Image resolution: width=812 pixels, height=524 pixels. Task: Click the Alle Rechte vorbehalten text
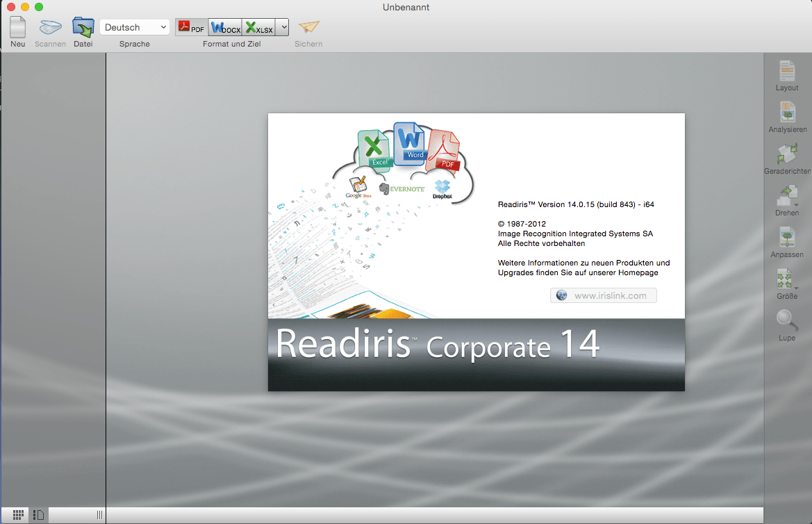pos(541,243)
